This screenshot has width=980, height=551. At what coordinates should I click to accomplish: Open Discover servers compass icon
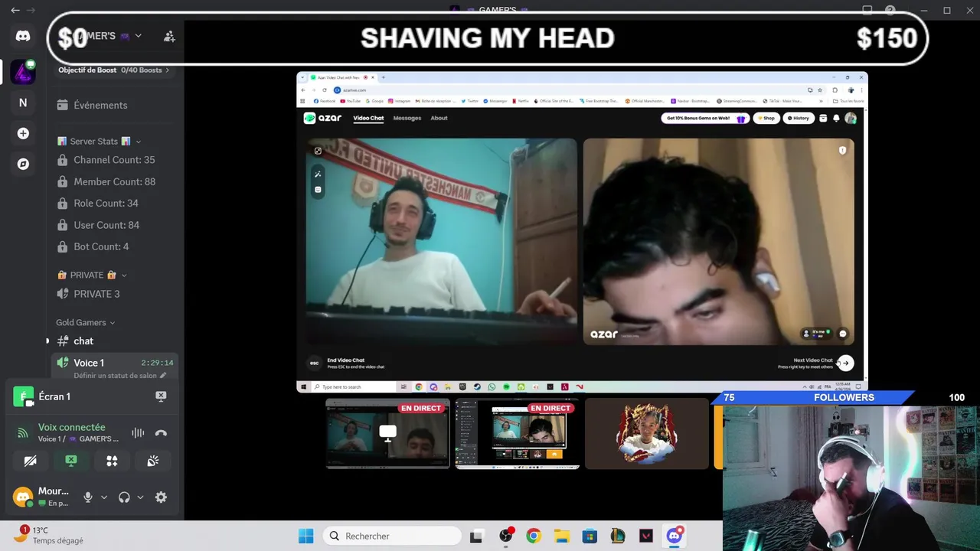[23, 164]
